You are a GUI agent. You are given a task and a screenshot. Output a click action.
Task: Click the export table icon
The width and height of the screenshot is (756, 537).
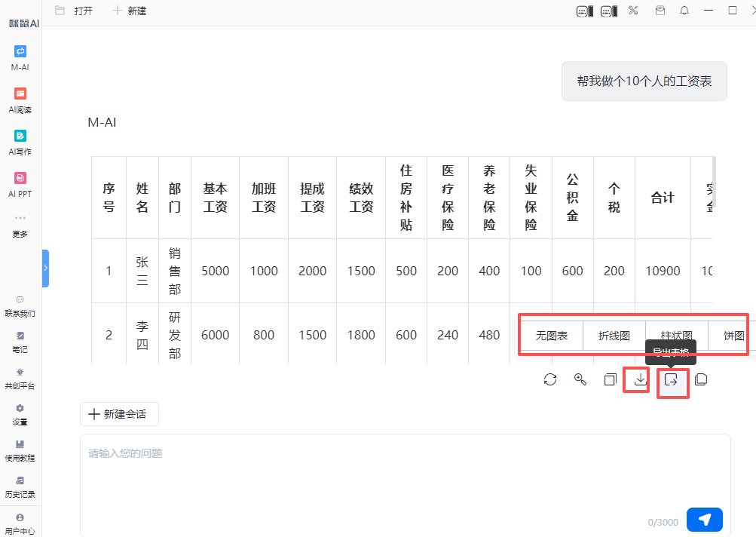pyautogui.click(x=671, y=380)
